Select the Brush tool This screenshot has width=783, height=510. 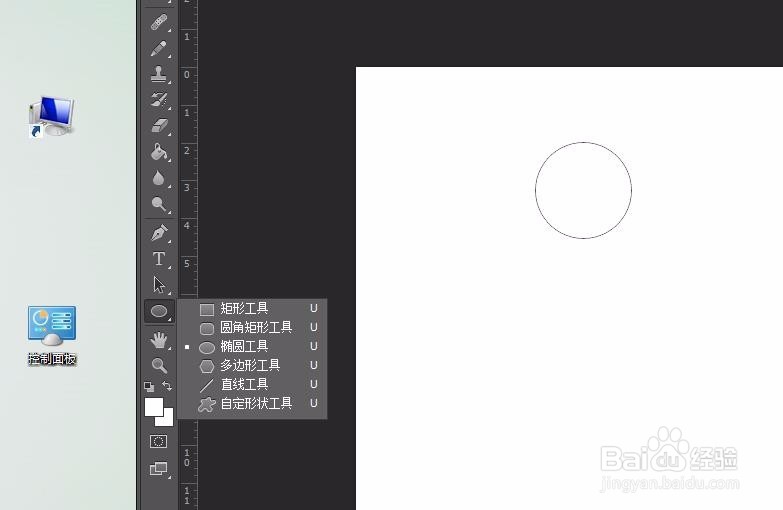159,48
